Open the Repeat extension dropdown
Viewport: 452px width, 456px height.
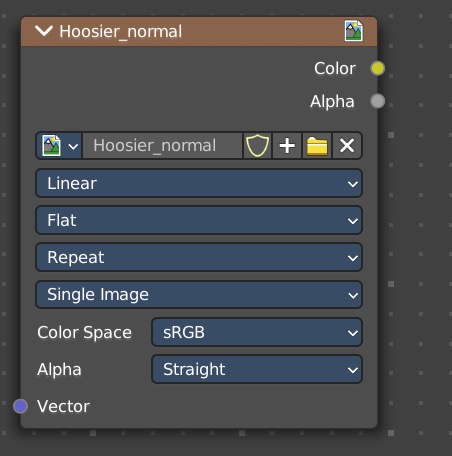[x=199, y=257]
